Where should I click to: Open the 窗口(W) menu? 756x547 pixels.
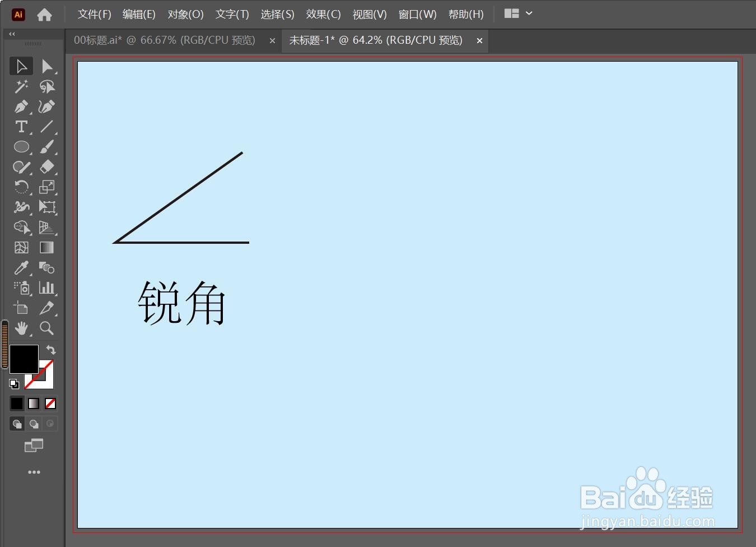(417, 14)
